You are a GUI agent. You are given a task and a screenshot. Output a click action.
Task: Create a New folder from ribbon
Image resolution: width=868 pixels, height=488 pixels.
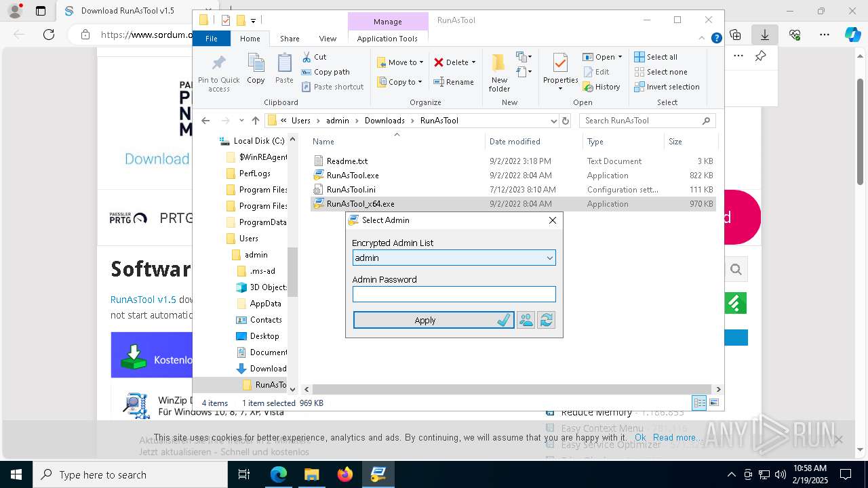coord(499,73)
